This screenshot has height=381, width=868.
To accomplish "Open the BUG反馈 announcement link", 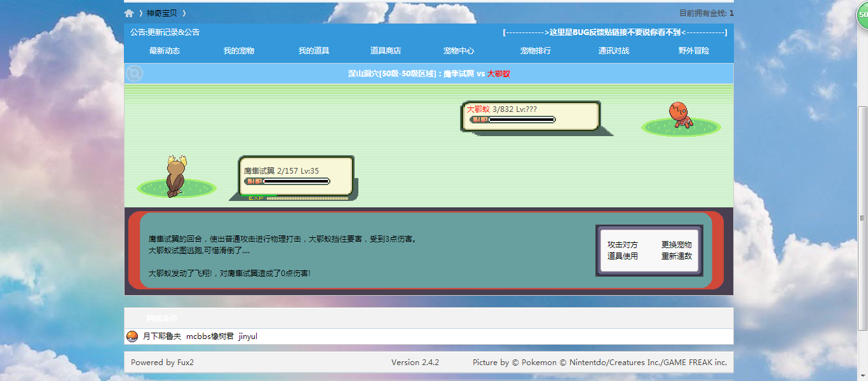I will pyautogui.click(x=615, y=32).
